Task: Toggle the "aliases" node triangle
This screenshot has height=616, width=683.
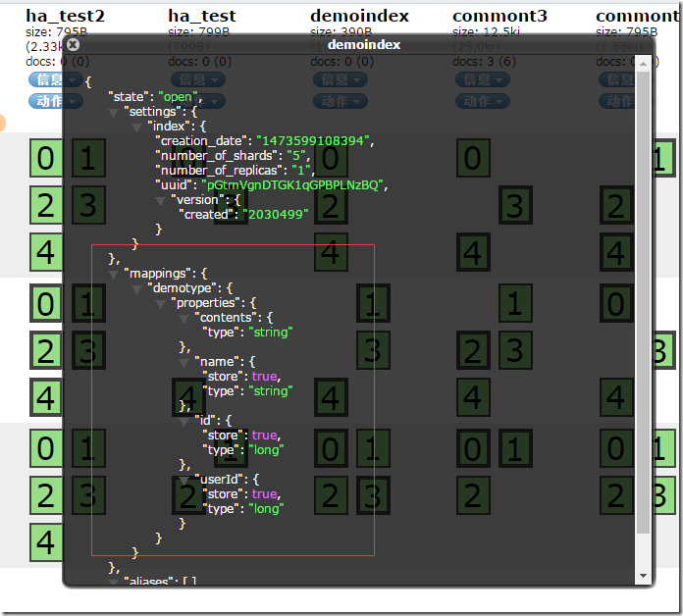Action: (x=113, y=582)
